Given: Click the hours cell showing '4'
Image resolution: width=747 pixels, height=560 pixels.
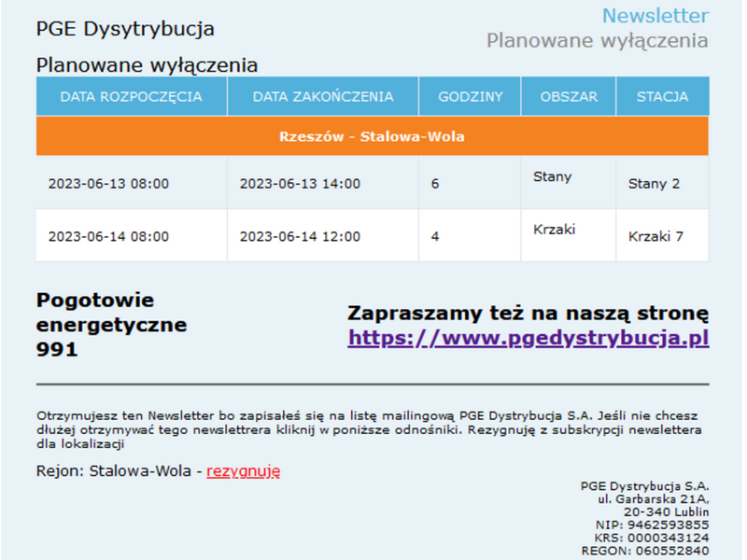Looking at the screenshot, I should pyautogui.click(x=471, y=236).
